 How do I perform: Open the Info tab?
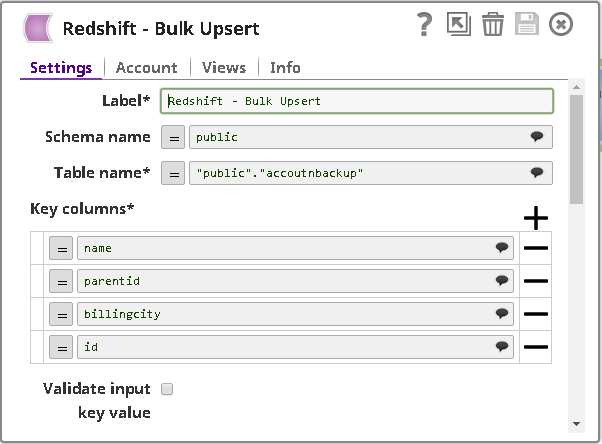[285, 68]
